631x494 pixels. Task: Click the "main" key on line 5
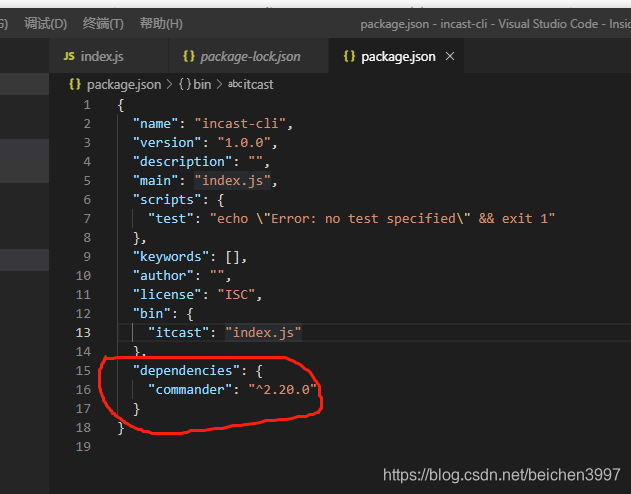(x=156, y=181)
